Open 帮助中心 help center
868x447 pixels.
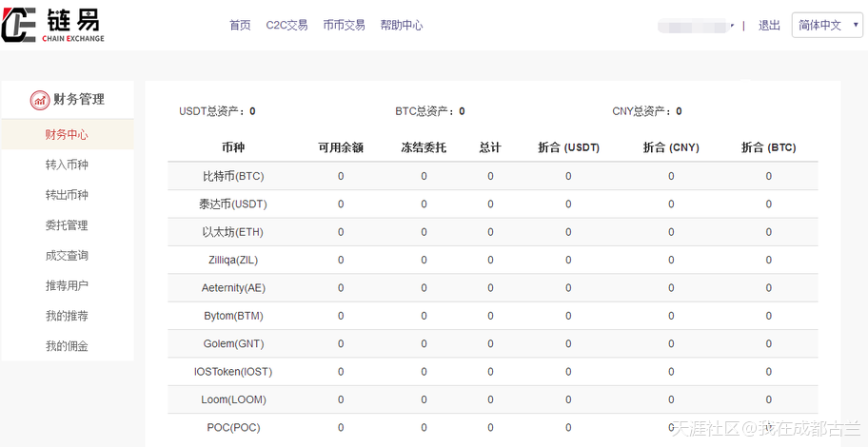tap(401, 26)
